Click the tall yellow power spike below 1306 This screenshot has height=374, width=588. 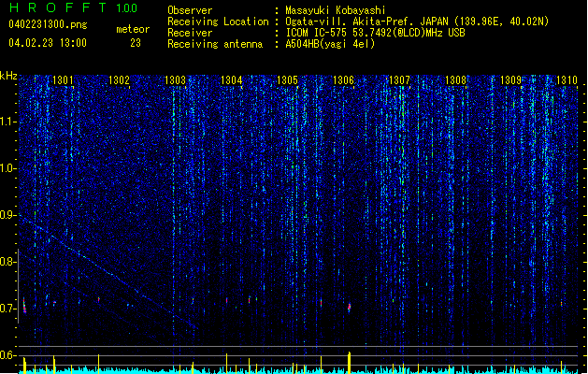point(349,363)
